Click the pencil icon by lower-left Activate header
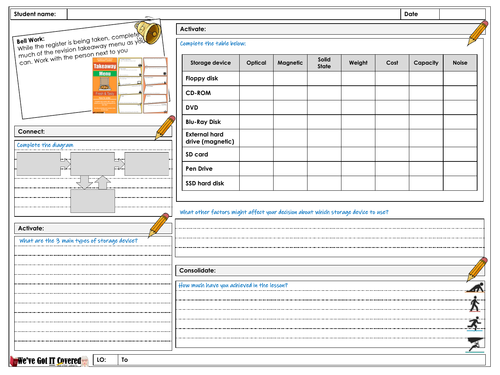 tap(159, 225)
